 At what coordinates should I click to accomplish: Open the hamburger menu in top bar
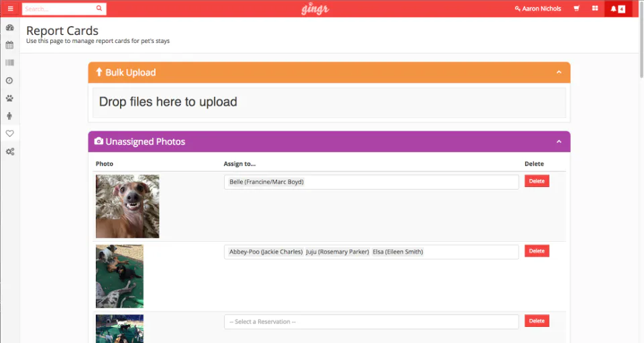(x=10, y=9)
